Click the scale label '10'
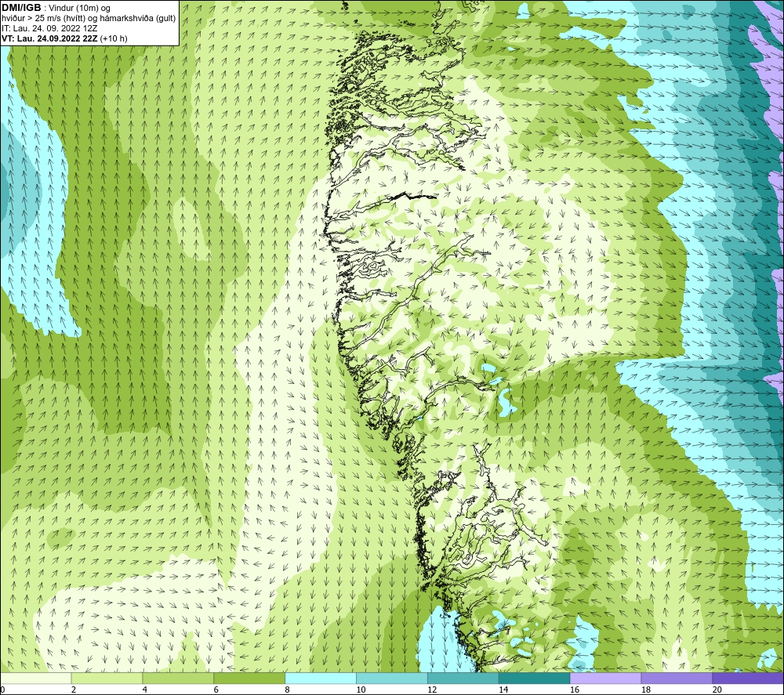The image size is (784, 695). [x=361, y=690]
